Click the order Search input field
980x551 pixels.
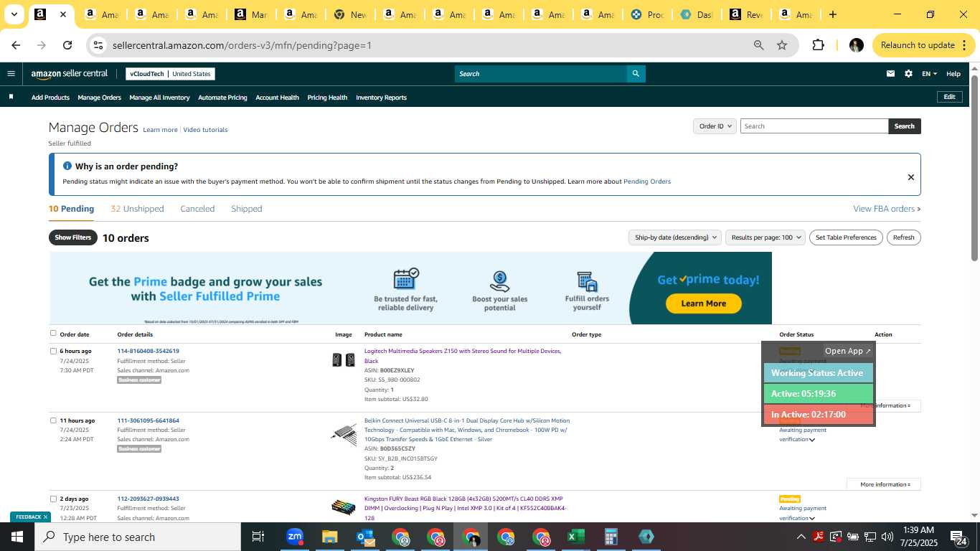click(814, 126)
